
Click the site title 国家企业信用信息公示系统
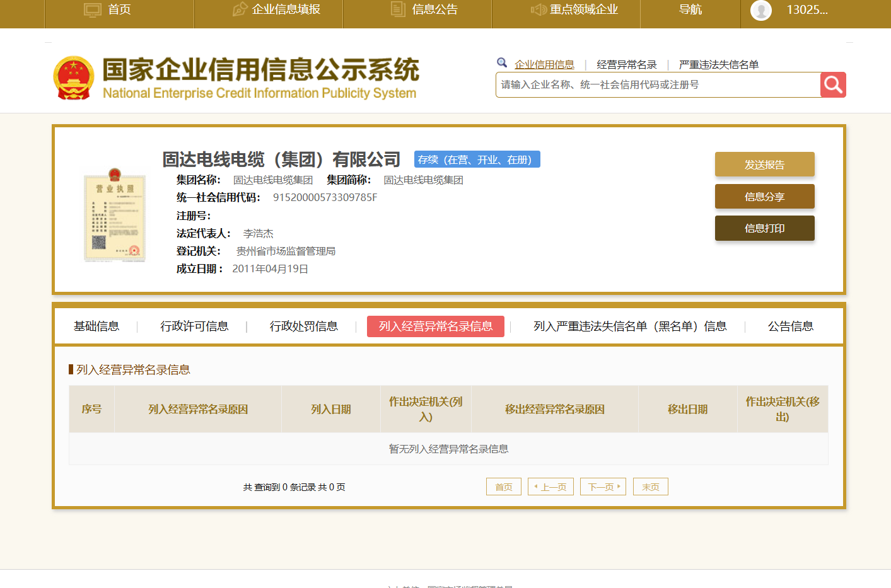tap(260, 69)
